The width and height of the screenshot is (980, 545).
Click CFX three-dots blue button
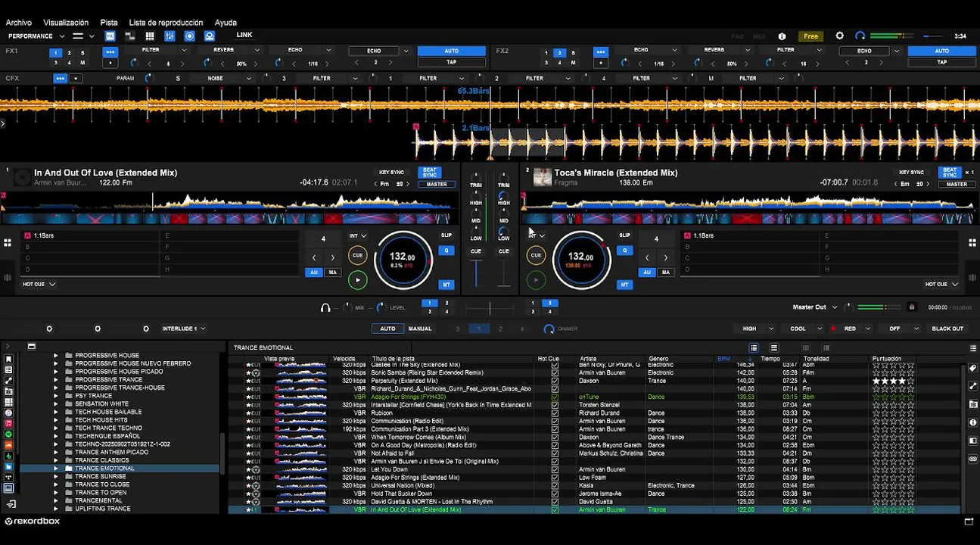click(60, 78)
